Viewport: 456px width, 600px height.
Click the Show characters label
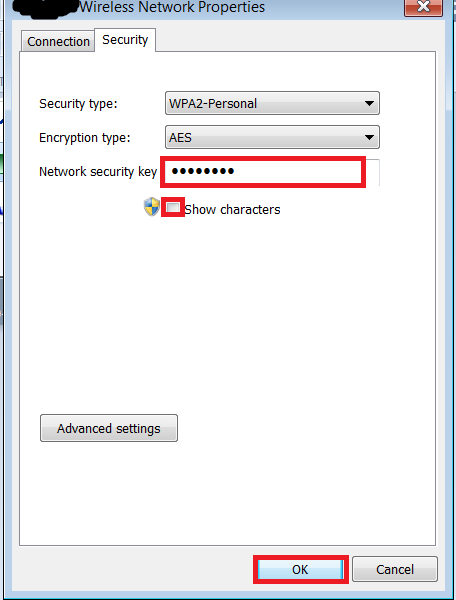point(233,210)
